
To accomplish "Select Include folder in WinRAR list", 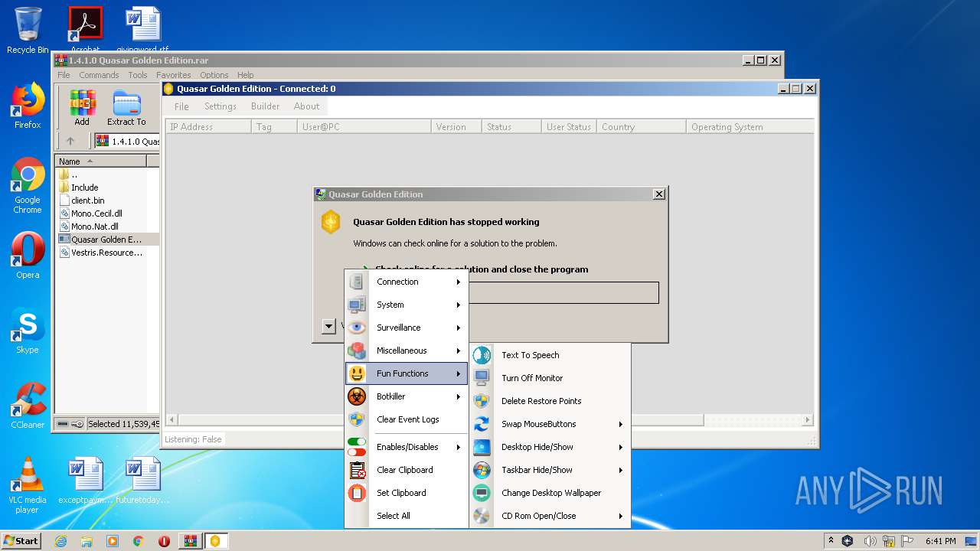I will pyautogui.click(x=85, y=187).
